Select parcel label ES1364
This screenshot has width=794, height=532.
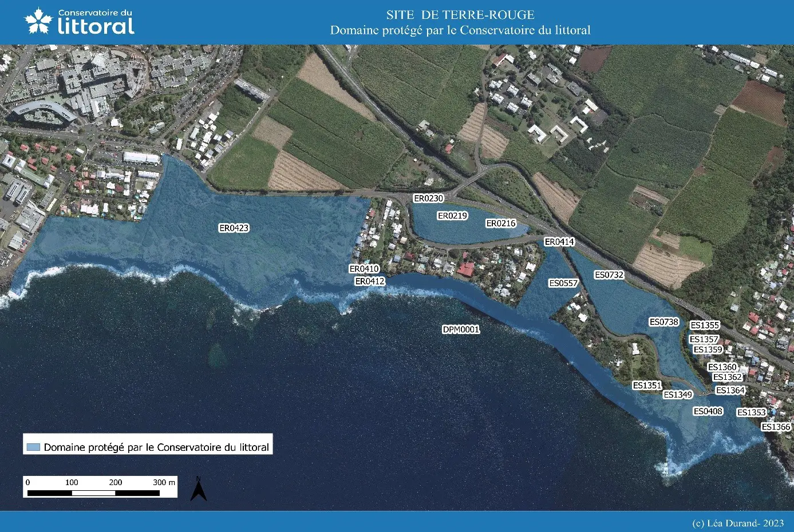coord(730,390)
